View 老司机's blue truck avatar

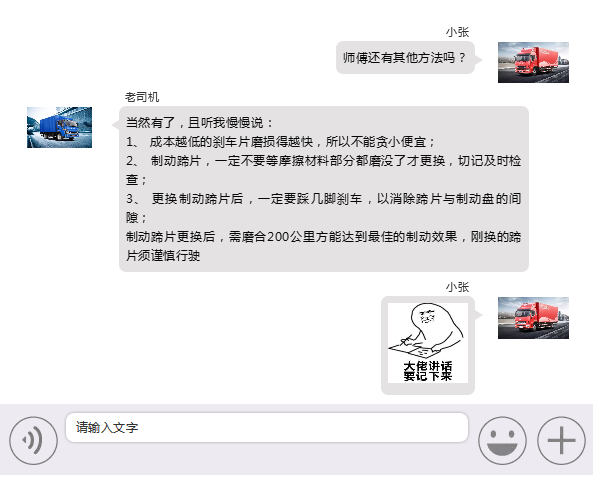point(59,127)
